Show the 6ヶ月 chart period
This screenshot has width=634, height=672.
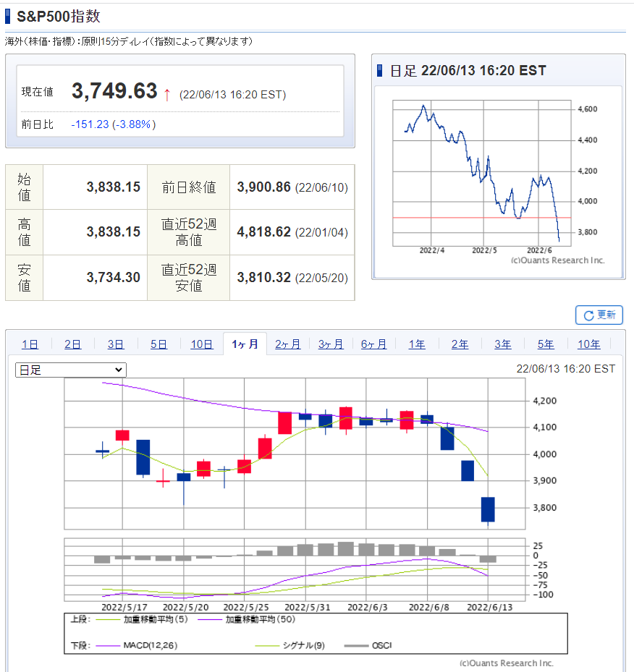click(374, 344)
